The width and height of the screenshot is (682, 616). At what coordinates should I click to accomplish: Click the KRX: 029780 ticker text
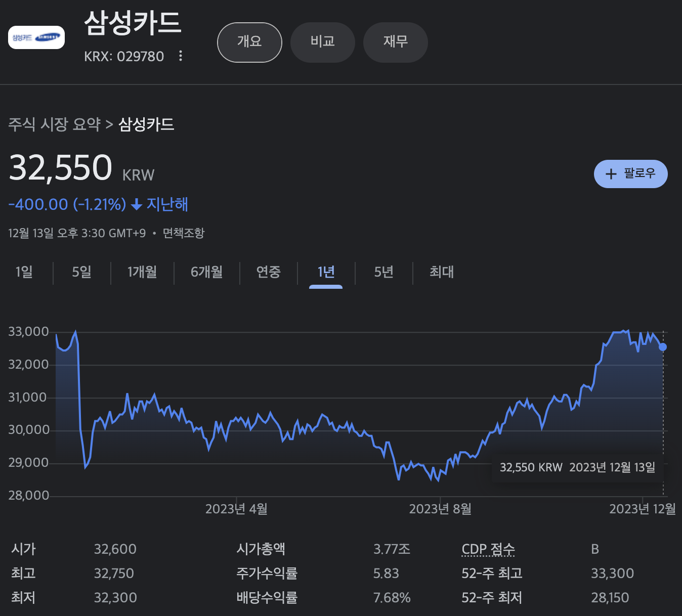point(124,56)
